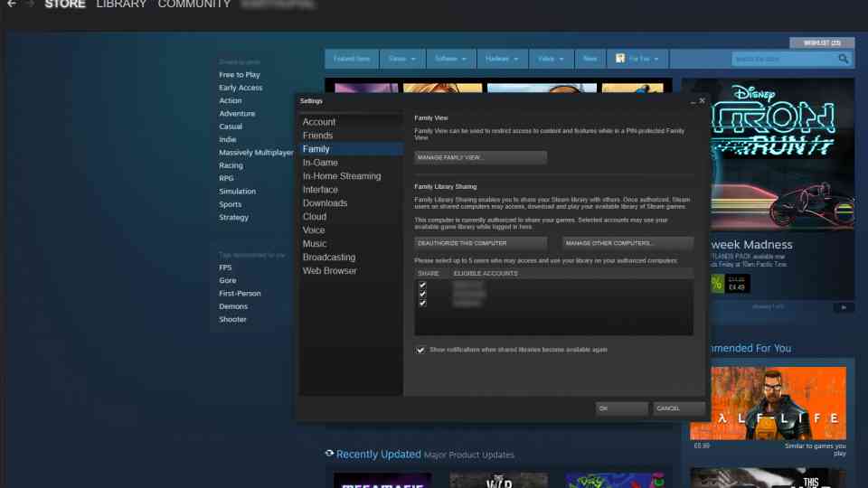Open the First-Person recommended tag
Viewport: 868px width, 488px height.
(x=240, y=293)
